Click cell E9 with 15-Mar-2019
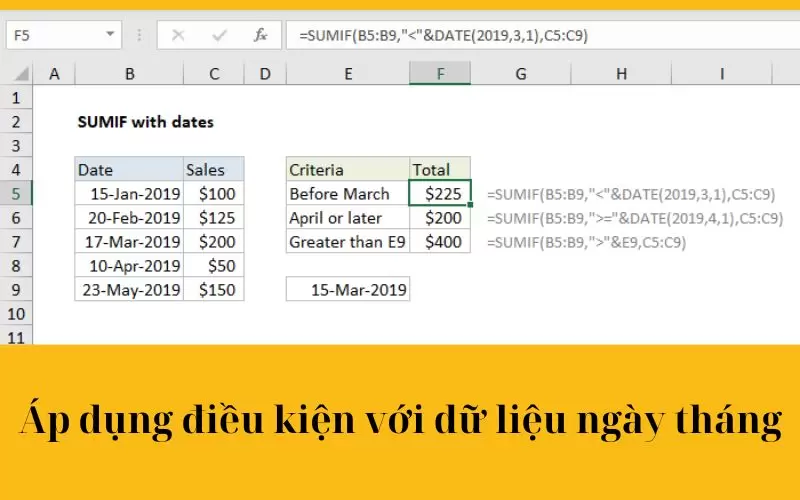 click(348, 289)
